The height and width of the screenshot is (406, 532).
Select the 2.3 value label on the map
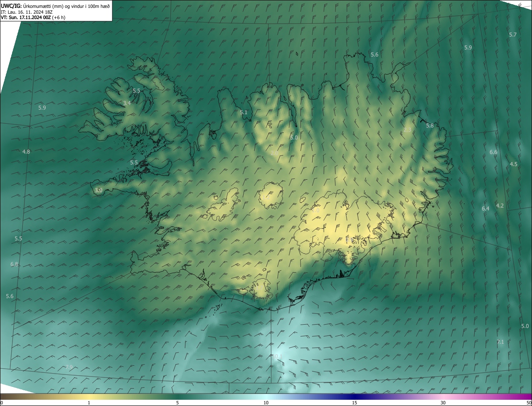click(407, 130)
